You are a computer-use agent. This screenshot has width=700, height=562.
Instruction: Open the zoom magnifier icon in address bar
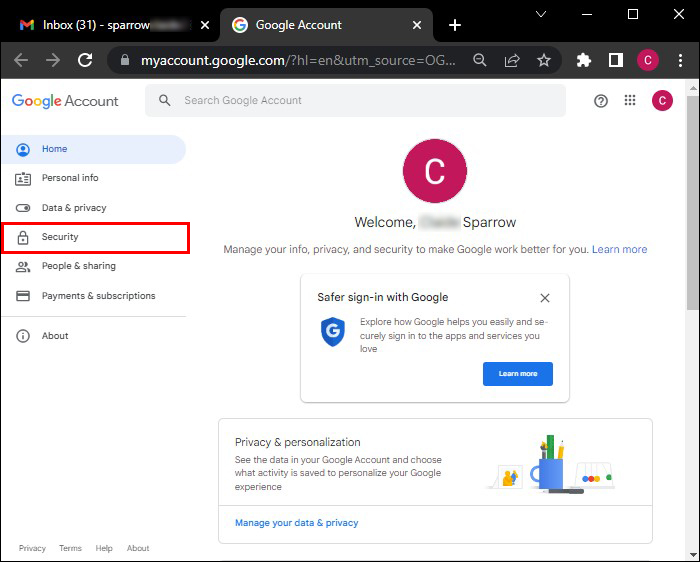tap(480, 60)
